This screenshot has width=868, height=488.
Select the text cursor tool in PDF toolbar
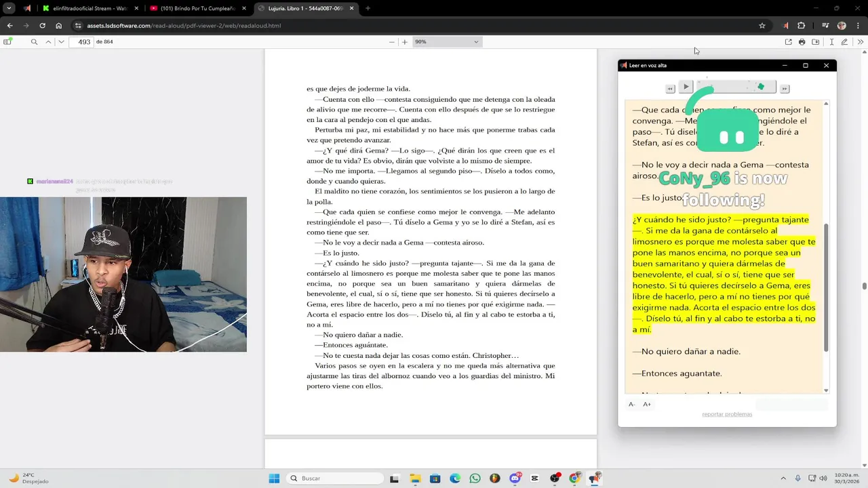tap(831, 42)
